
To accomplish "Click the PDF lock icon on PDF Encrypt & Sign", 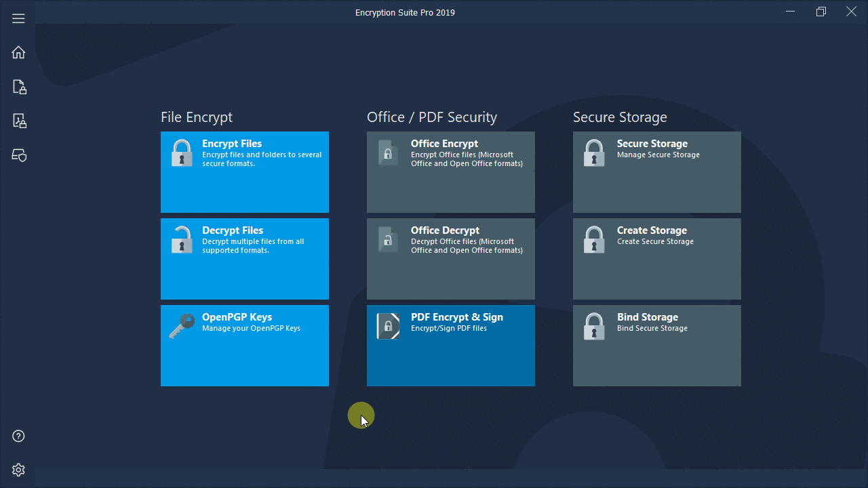I will (388, 326).
